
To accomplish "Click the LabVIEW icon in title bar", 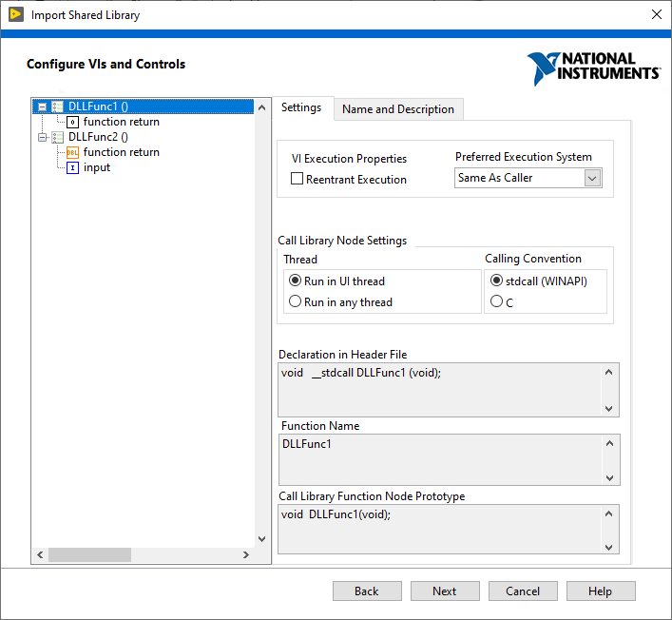I will (x=15, y=15).
